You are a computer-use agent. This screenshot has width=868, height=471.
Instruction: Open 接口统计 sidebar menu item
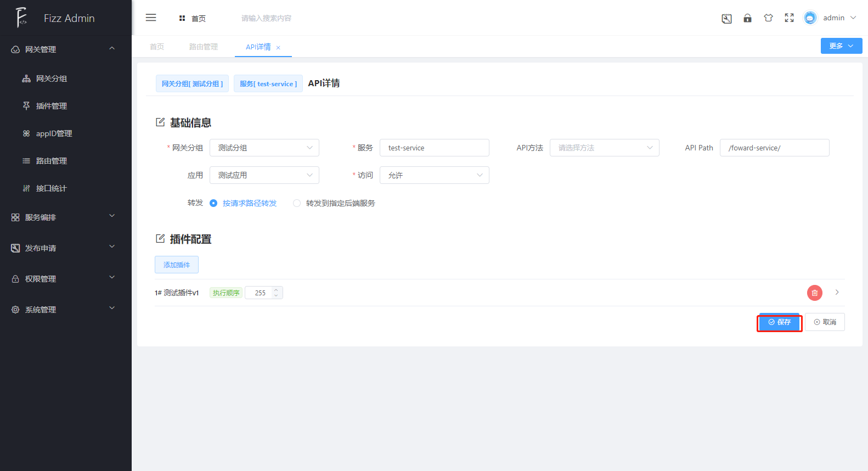click(66, 188)
